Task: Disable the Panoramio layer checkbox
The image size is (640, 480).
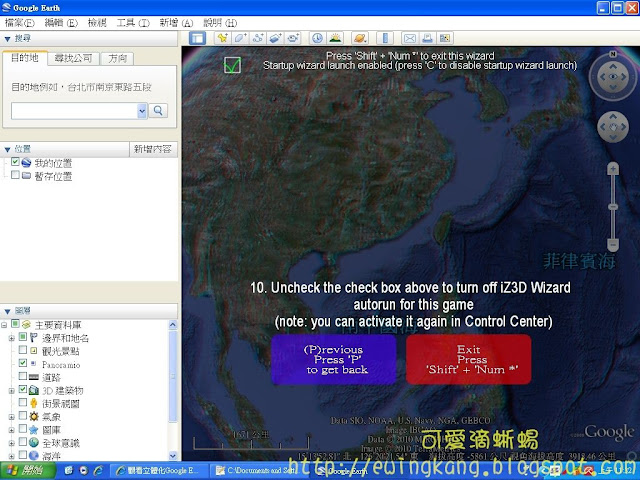Action: pos(23,363)
